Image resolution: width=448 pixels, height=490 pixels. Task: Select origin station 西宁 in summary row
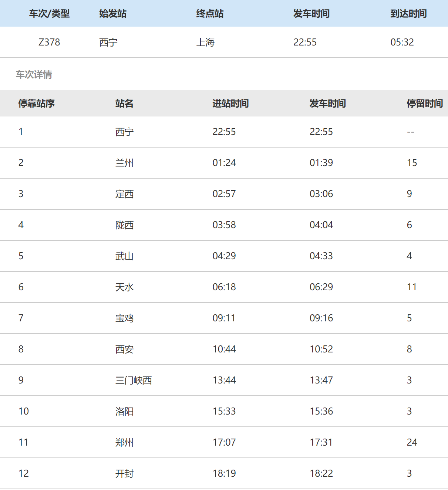[108, 43]
